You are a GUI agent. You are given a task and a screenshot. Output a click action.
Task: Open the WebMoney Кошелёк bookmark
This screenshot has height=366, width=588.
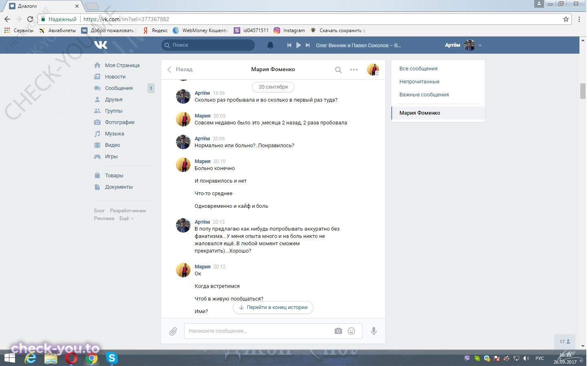(200, 30)
